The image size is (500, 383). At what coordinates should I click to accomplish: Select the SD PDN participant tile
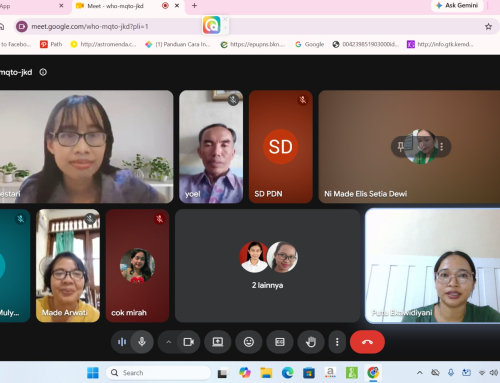pyautogui.click(x=281, y=147)
